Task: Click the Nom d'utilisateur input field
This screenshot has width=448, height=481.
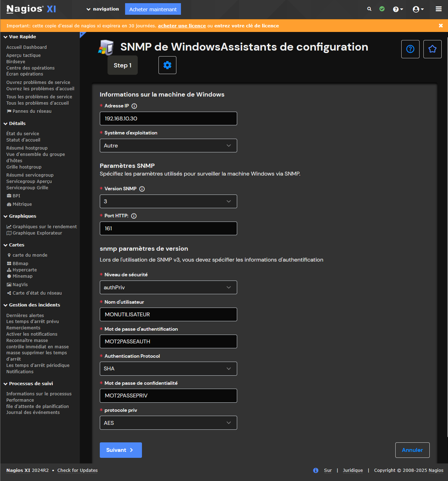Action: coord(168,315)
